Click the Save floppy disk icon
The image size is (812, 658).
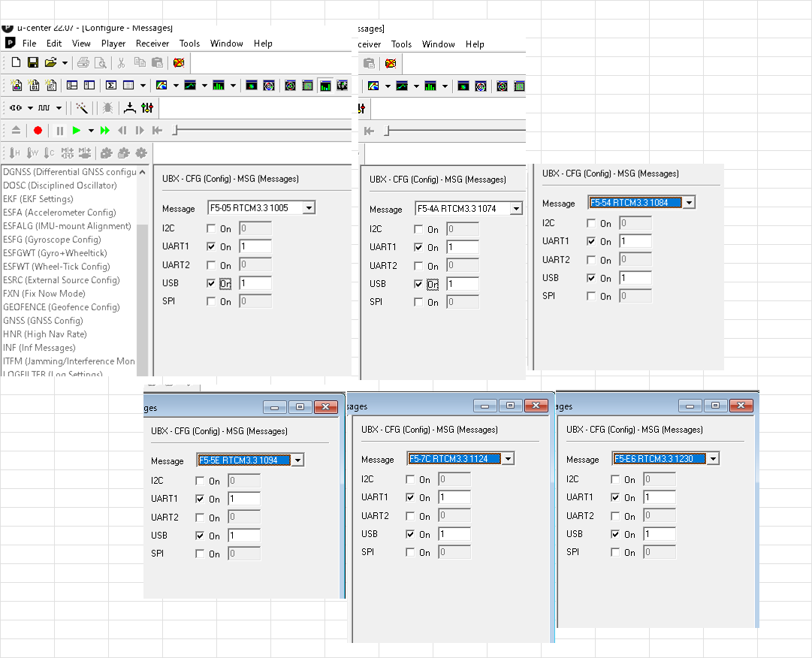[33, 62]
